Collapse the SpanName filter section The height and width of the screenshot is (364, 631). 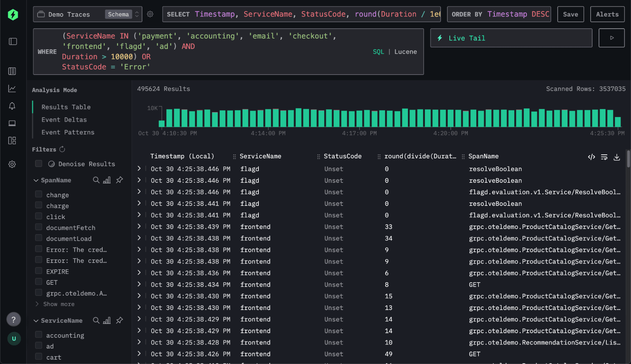pos(36,180)
